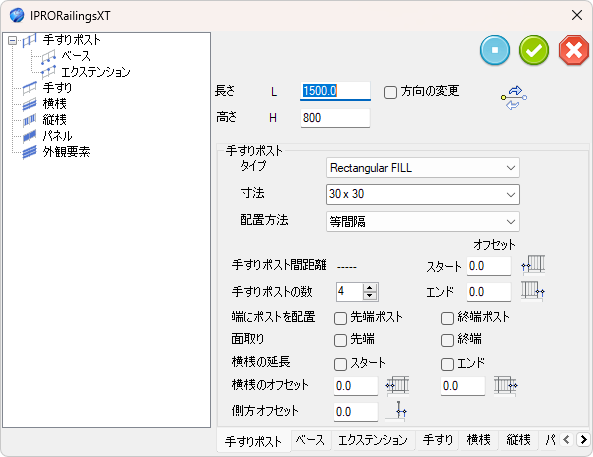
Task: Switch to the 縦桟 tab
Action: (518, 440)
